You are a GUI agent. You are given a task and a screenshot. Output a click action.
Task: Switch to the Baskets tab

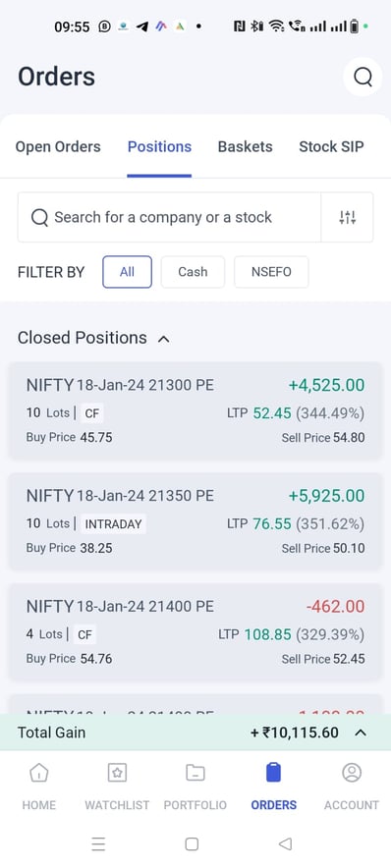[x=246, y=146]
